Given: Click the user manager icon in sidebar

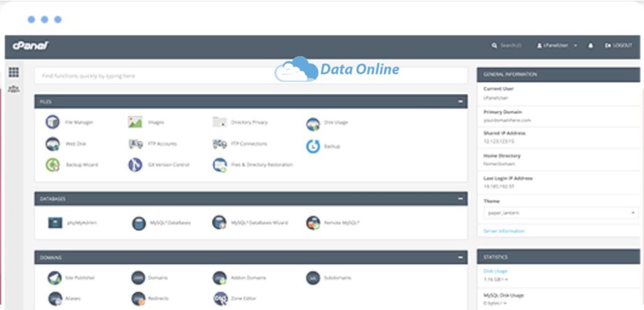Looking at the screenshot, I should [14, 89].
